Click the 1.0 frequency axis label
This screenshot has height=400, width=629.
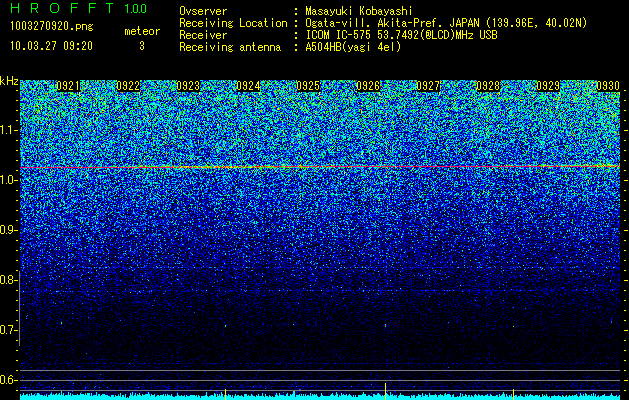tap(8, 181)
